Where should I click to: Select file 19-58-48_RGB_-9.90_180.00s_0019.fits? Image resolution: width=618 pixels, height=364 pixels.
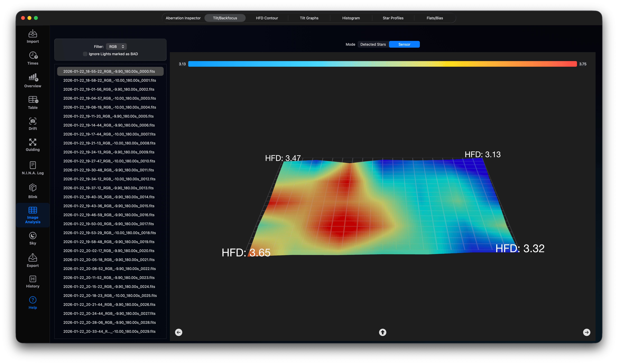[110, 242]
